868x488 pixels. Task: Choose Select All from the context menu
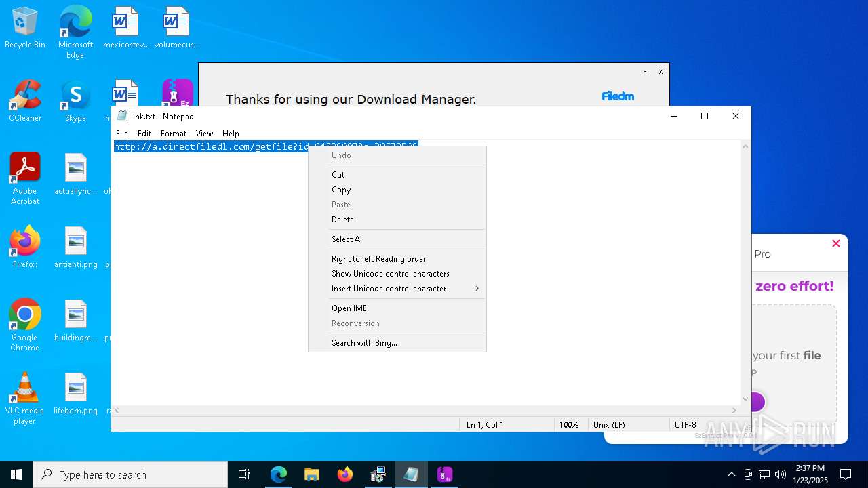[397, 239]
